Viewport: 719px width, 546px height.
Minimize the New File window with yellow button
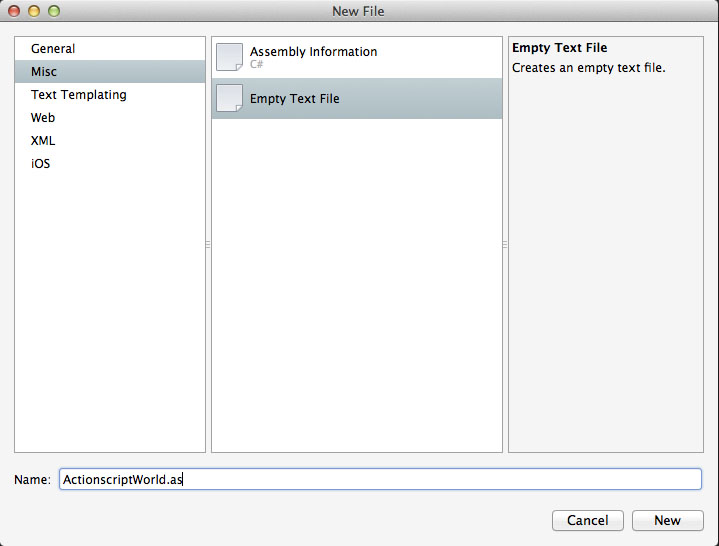point(34,11)
